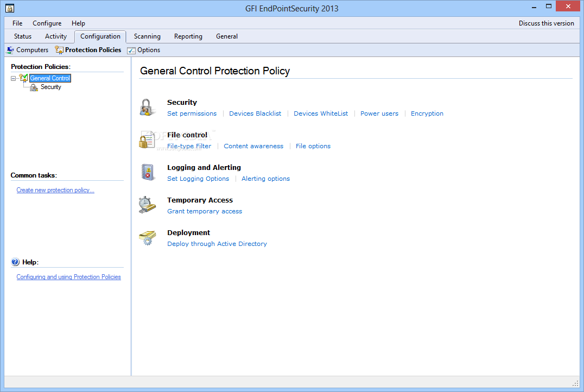Viewport: 584px width, 392px height.
Task: Open the File menu
Action: (17, 23)
